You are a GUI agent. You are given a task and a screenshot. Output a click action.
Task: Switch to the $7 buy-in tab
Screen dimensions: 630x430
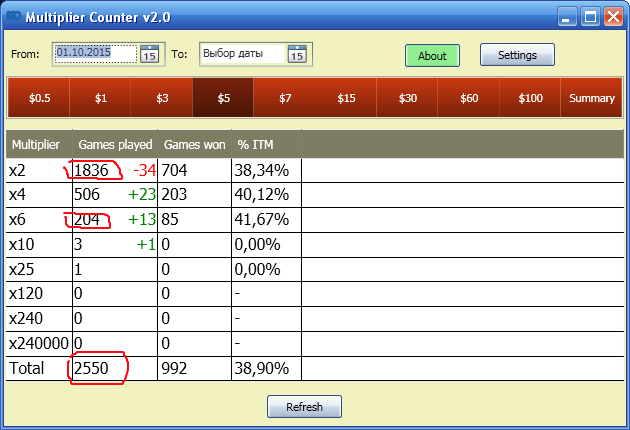pyautogui.click(x=284, y=98)
